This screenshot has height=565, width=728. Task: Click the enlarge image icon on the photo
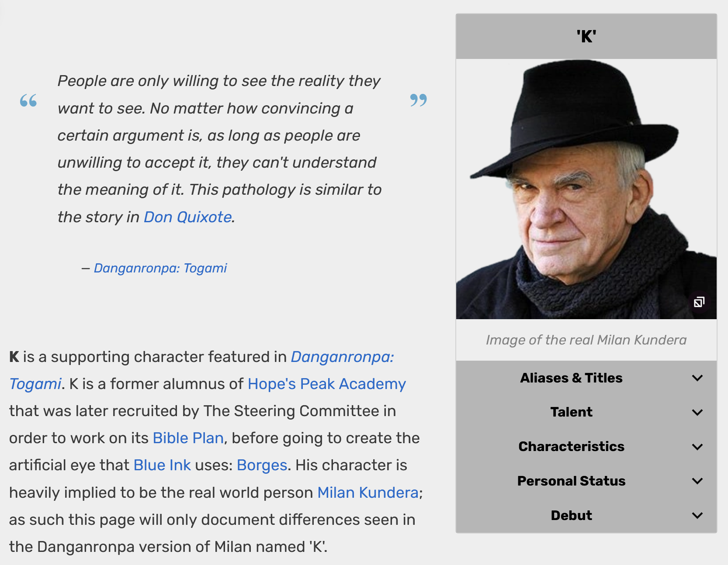[699, 302]
